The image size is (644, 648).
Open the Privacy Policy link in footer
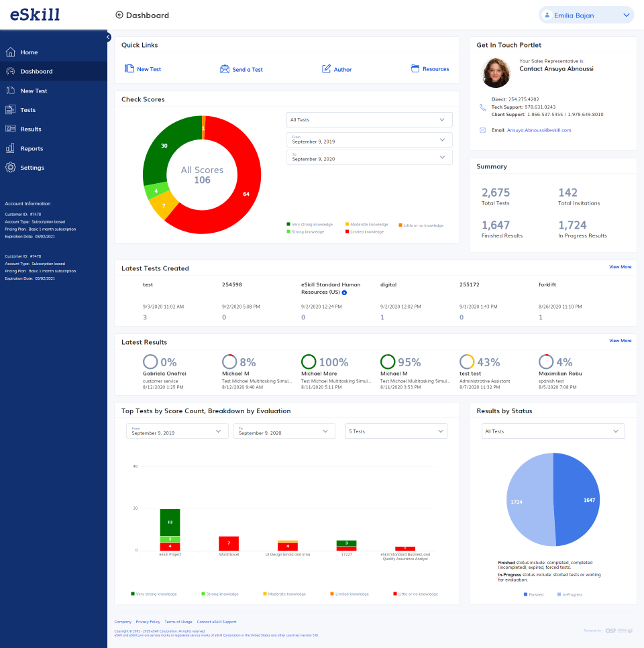click(x=148, y=622)
